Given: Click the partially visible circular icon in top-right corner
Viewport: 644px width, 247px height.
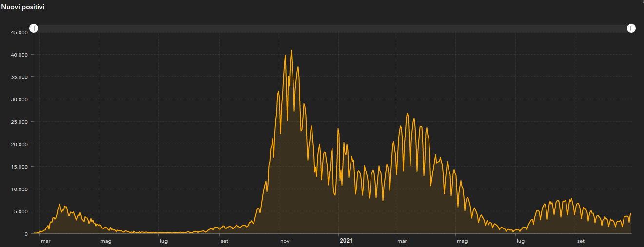Looking at the screenshot, I should [642, 1].
